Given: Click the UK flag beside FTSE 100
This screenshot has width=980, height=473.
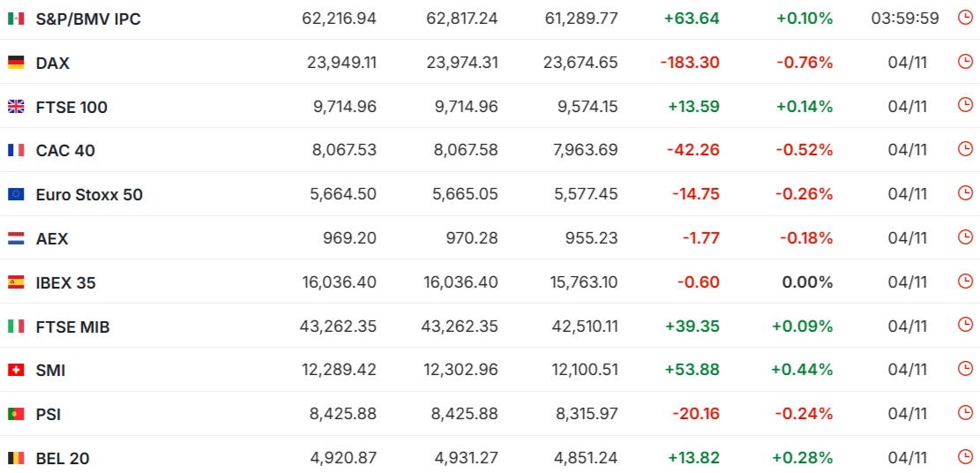Looking at the screenshot, I should [16, 107].
